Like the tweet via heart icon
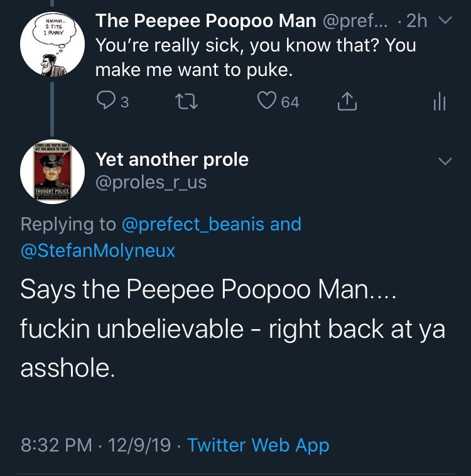 tap(268, 101)
